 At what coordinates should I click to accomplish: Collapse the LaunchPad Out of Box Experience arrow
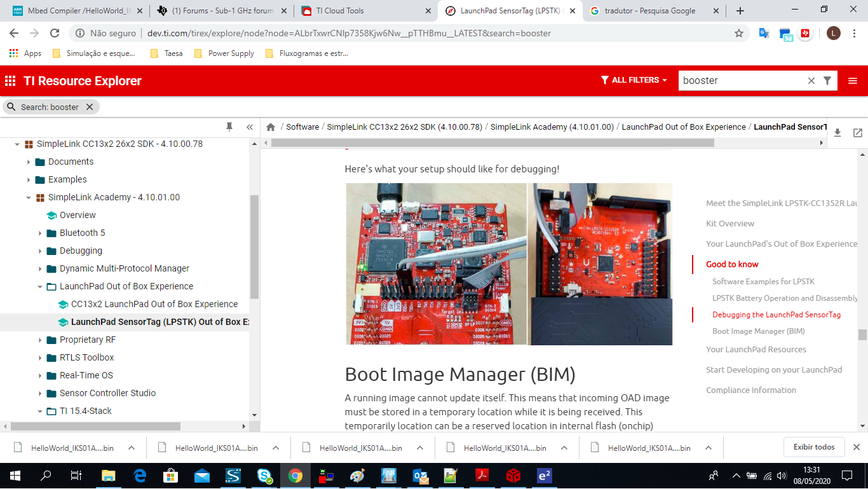coord(40,287)
